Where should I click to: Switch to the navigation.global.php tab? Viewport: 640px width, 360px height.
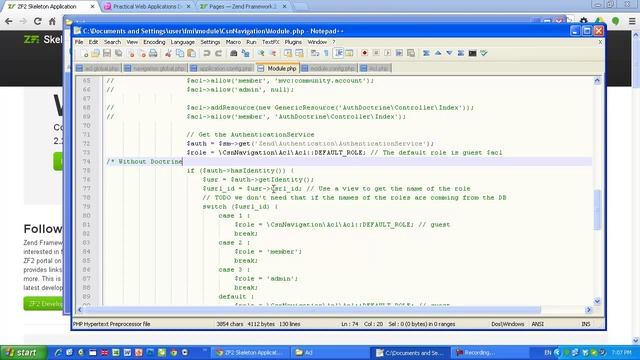(155, 68)
